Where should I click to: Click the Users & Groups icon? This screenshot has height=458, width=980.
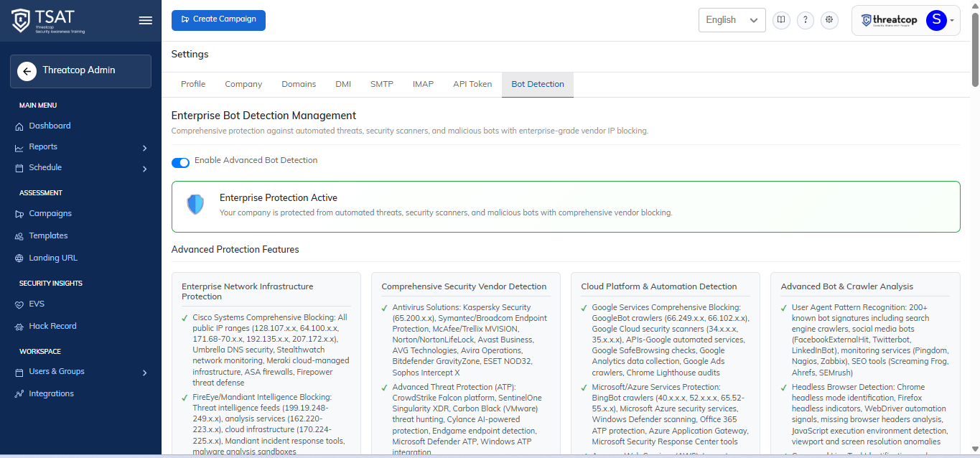tap(19, 372)
